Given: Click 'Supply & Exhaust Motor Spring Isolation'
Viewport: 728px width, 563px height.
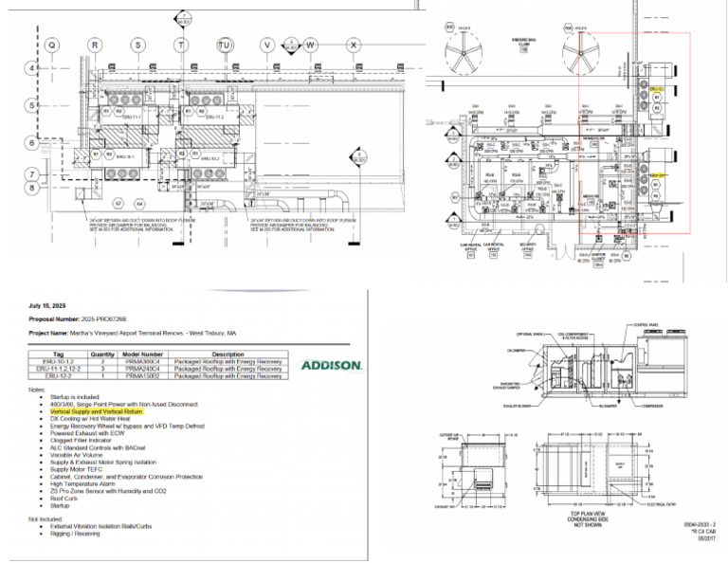Looking at the screenshot, I should pos(103,463).
